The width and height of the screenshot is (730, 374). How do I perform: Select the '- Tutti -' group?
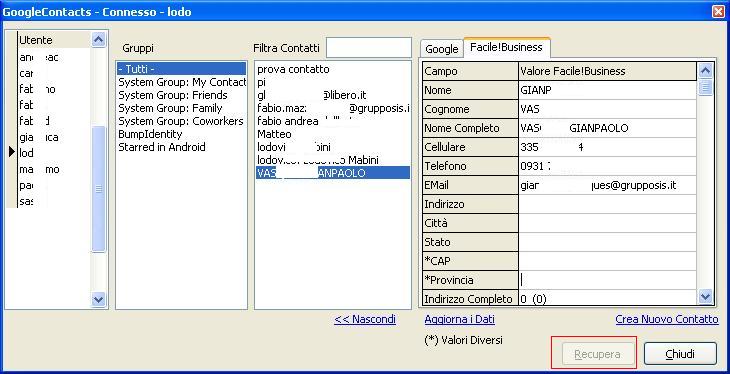coord(181,69)
